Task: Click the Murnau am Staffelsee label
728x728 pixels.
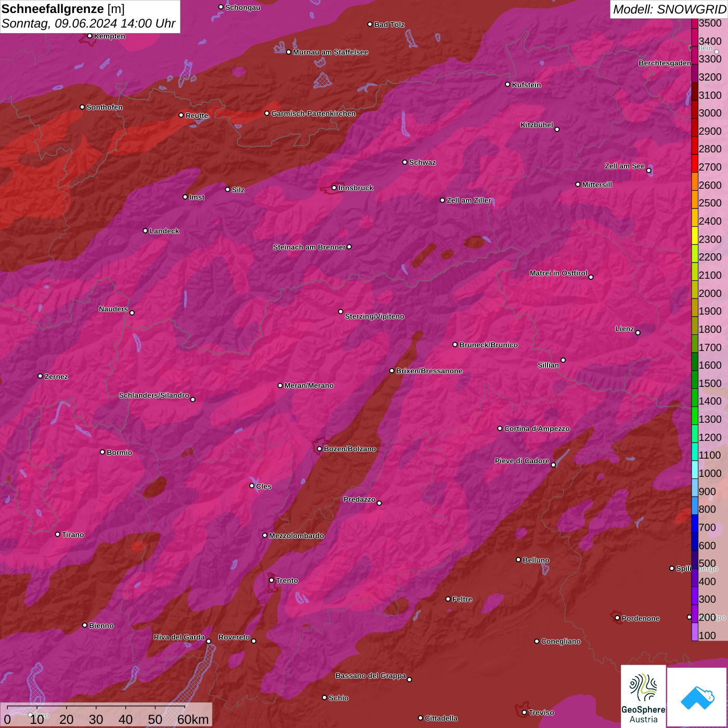Action: click(330, 52)
